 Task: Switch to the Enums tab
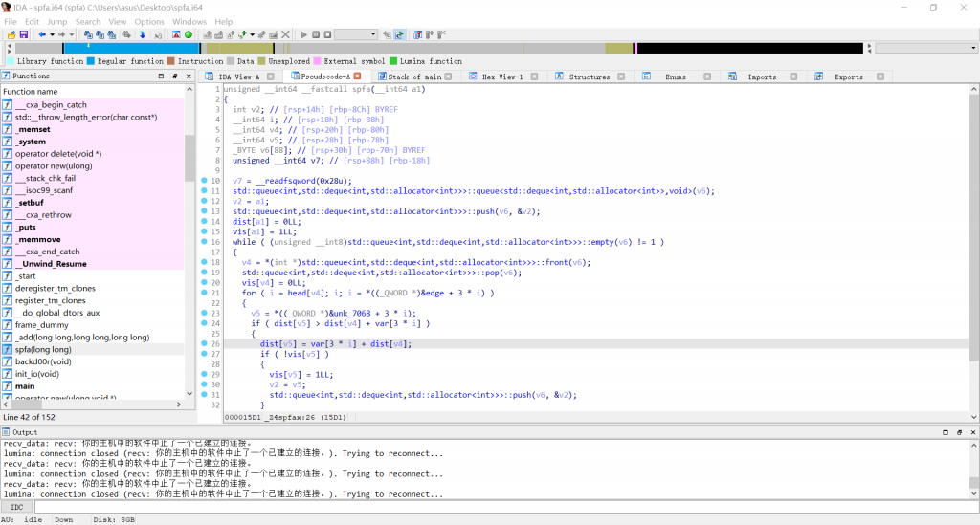coord(675,77)
